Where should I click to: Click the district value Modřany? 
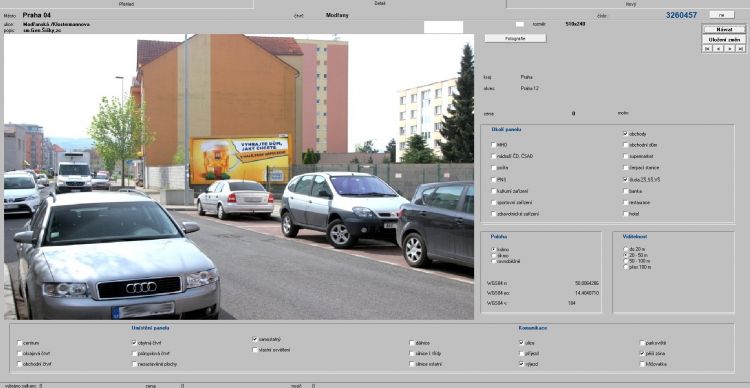(x=337, y=15)
